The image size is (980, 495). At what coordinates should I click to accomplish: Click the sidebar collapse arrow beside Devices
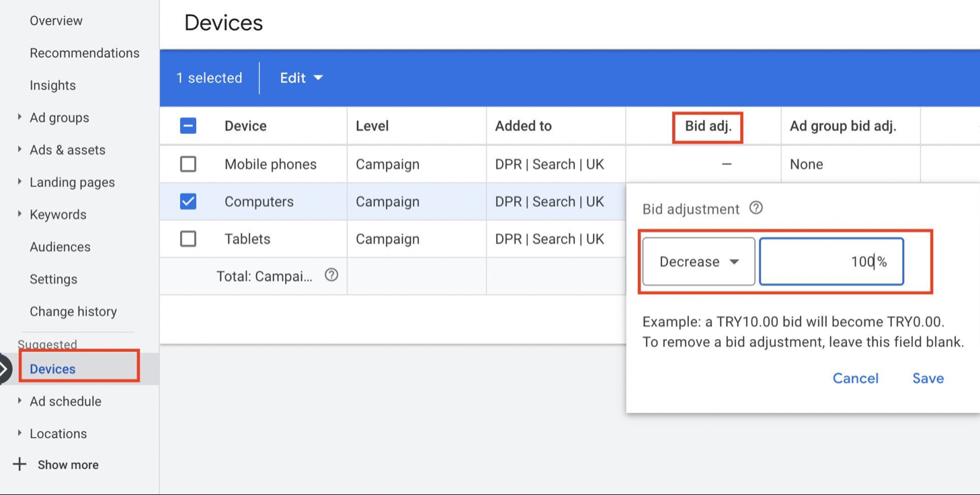5,369
